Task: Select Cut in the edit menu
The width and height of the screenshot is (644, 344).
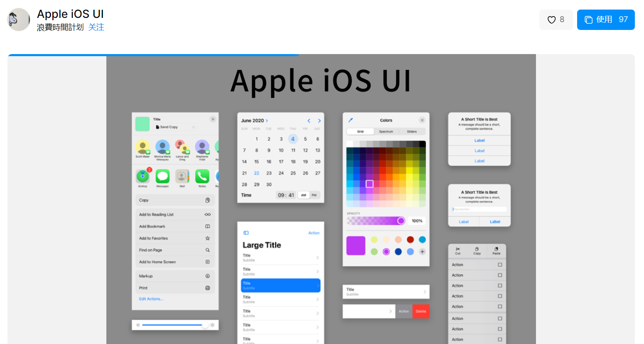Action: (457, 251)
